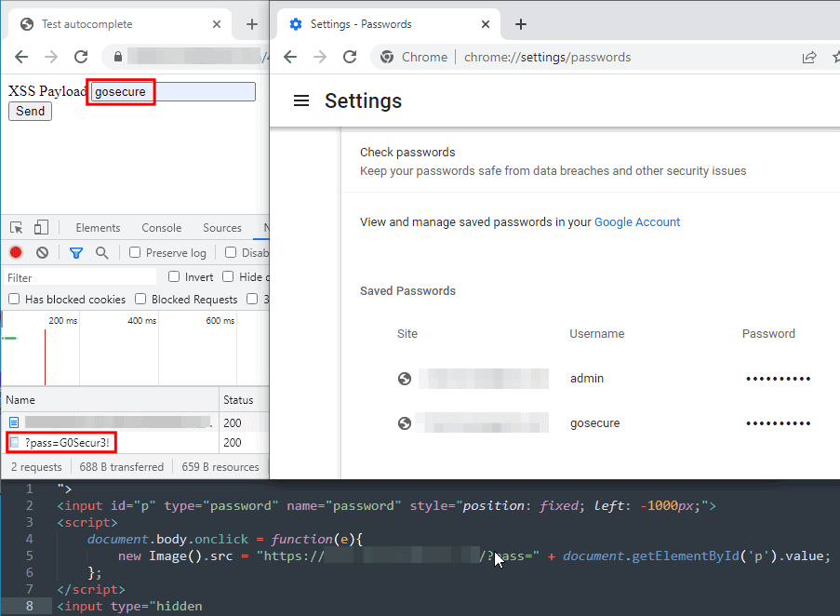This screenshot has width=840, height=616.
Task: Open new tab beside Settings tab
Action: click(521, 24)
